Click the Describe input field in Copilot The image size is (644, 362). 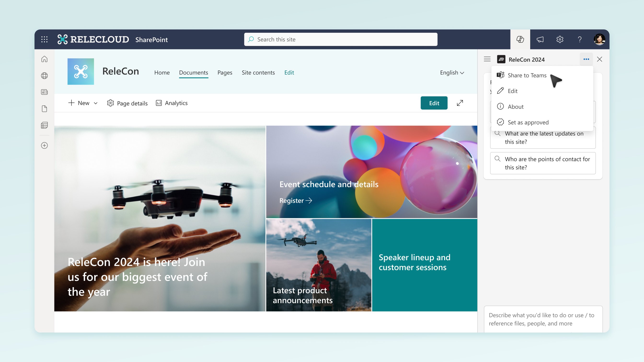[x=543, y=319]
